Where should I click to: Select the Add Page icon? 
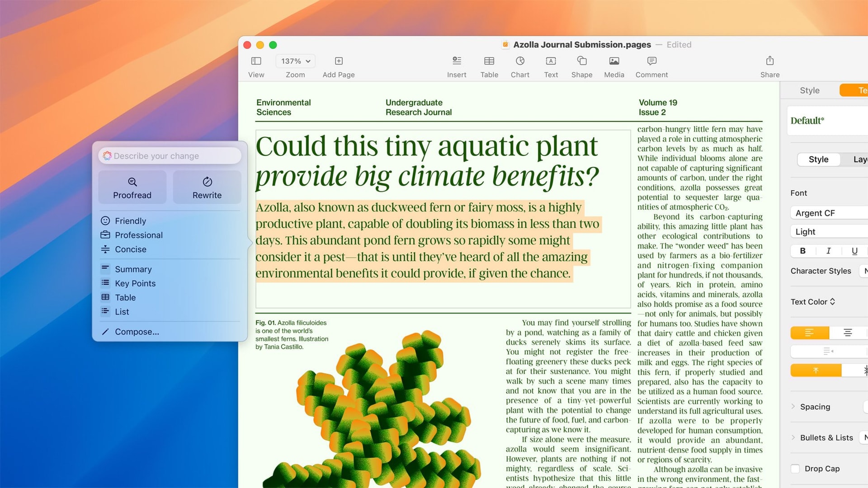(x=339, y=61)
